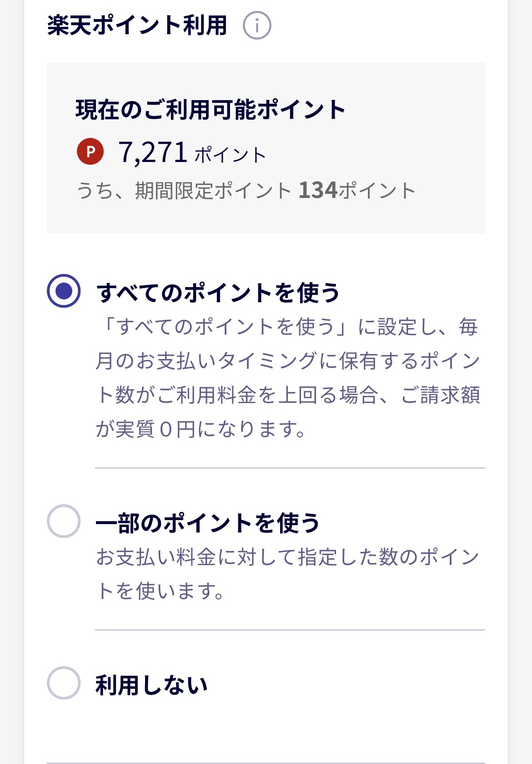Click the ポイント unit text after 7,271
This screenshot has height=764, width=532.
(230, 155)
